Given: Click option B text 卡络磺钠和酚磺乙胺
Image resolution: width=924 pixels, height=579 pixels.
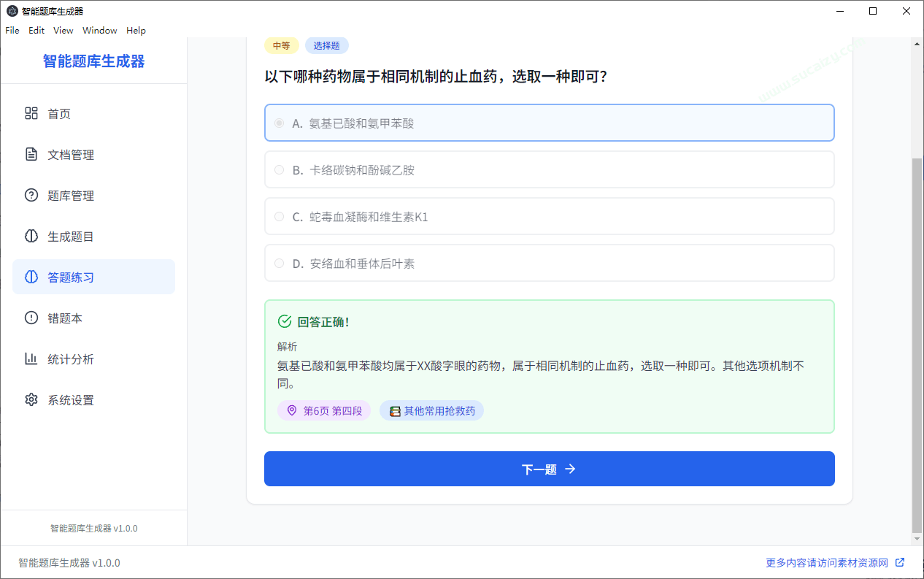Looking at the screenshot, I should (x=362, y=170).
